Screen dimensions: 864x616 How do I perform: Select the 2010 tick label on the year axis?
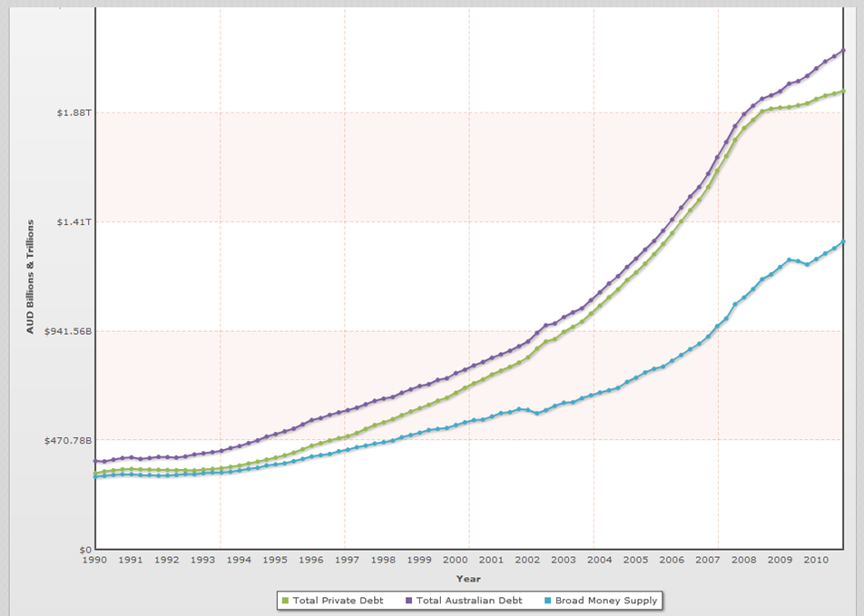(814, 561)
